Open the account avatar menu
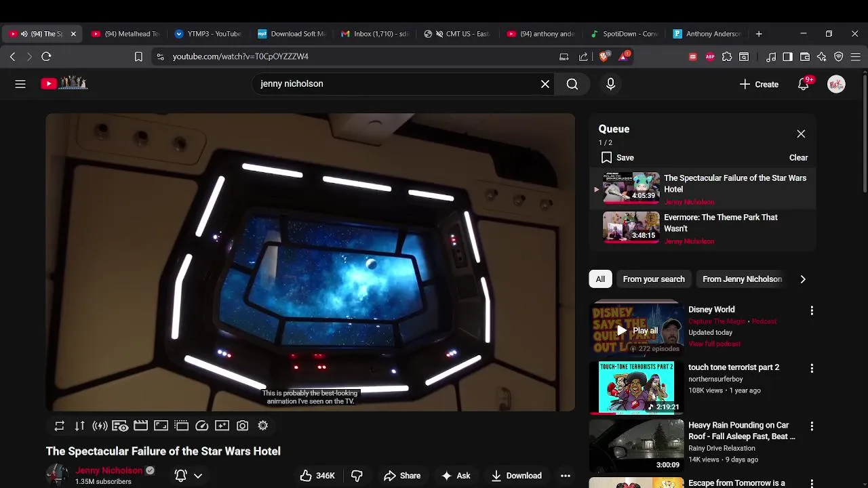Image resolution: width=868 pixels, height=488 pixels. (x=836, y=84)
